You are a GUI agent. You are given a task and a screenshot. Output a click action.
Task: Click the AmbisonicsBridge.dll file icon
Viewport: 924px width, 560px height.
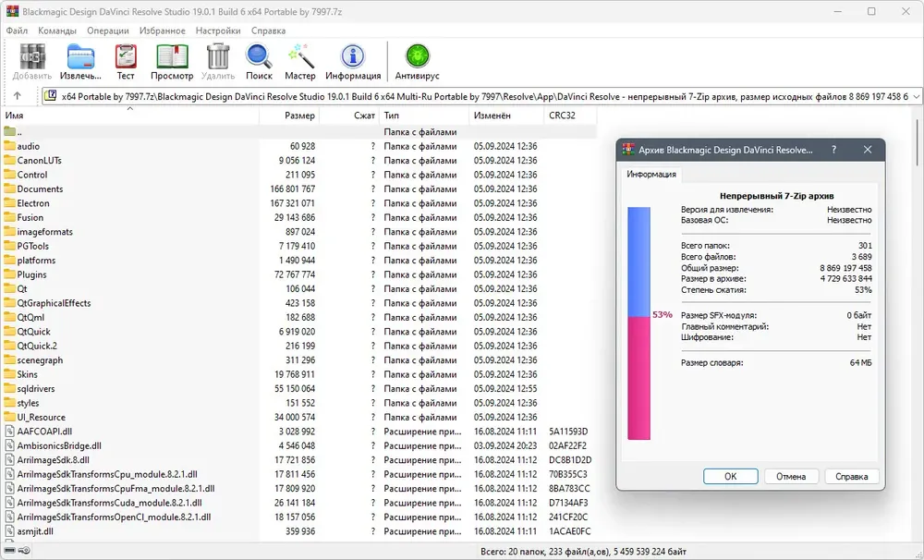[9, 445]
